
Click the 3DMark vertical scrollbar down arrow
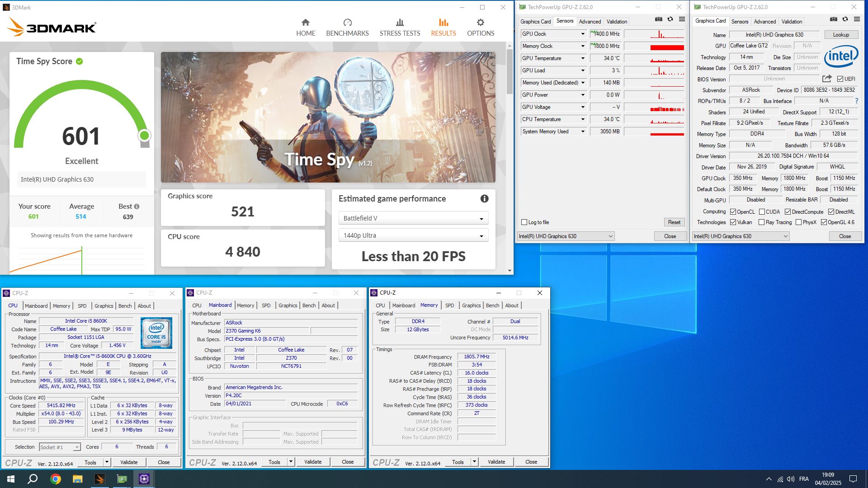(x=509, y=271)
